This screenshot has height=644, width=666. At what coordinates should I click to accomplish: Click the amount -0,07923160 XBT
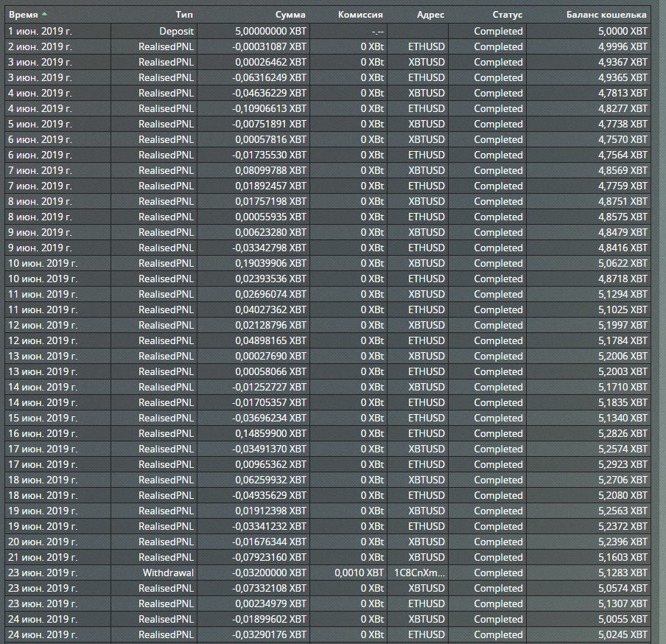(x=269, y=557)
